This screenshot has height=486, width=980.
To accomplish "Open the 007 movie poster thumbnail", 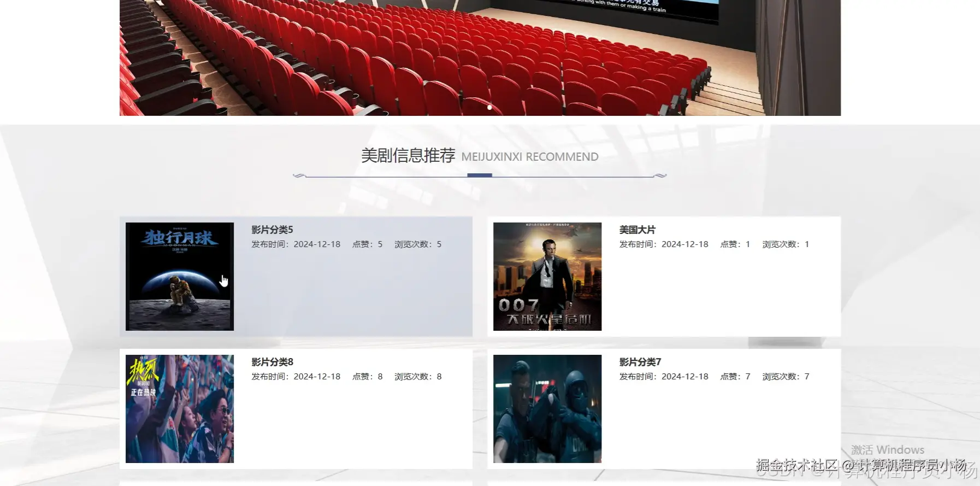I will 547,277.
